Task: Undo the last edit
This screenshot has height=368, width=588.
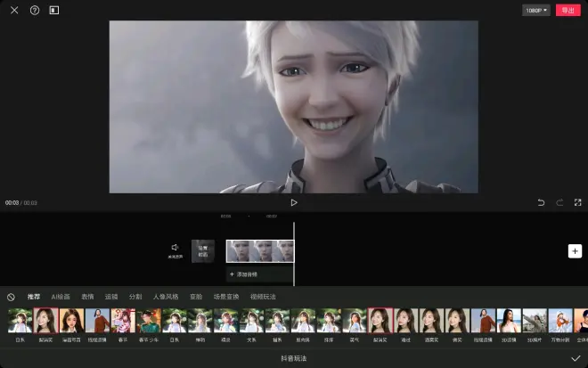Action: pyautogui.click(x=541, y=202)
